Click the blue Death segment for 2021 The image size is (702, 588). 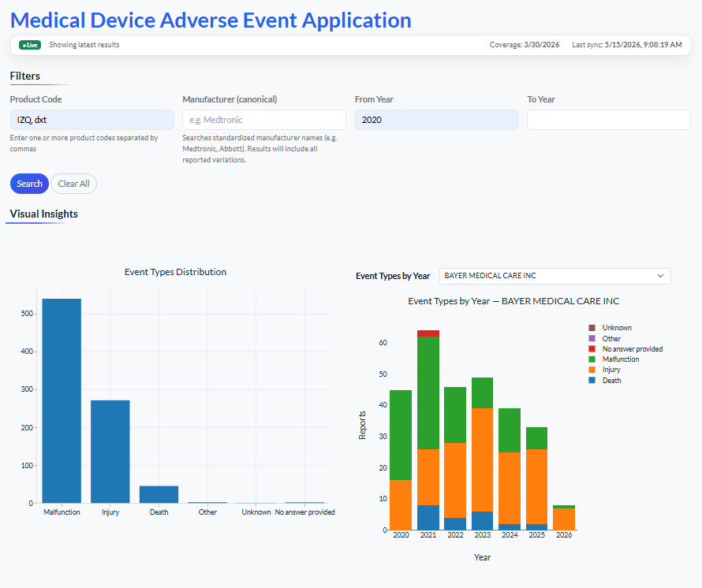coord(428,518)
